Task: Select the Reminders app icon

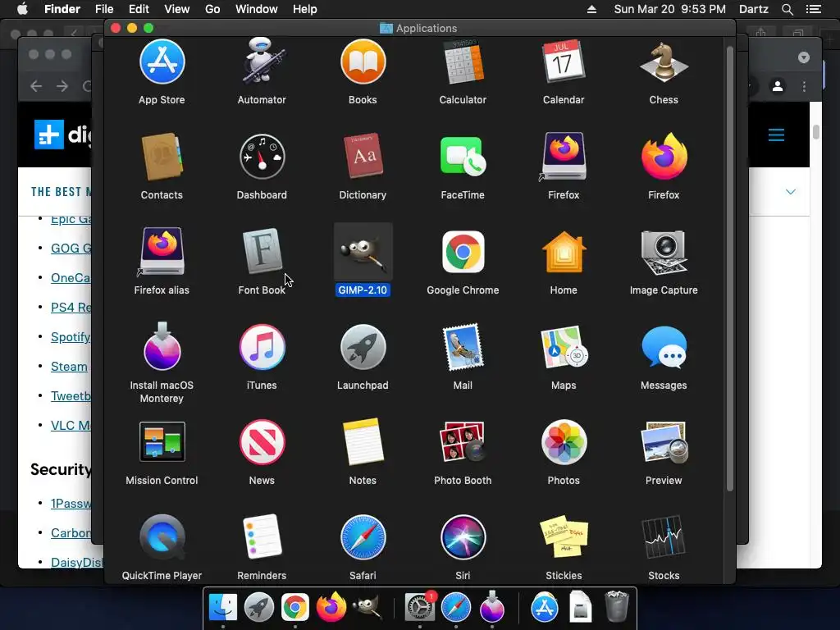Action: click(x=262, y=536)
